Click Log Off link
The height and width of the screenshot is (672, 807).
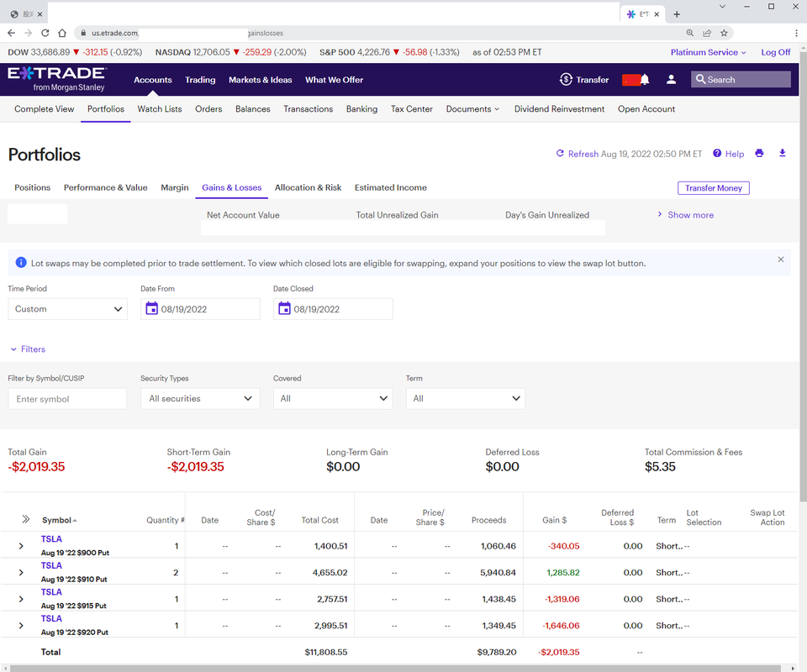[776, 52]
